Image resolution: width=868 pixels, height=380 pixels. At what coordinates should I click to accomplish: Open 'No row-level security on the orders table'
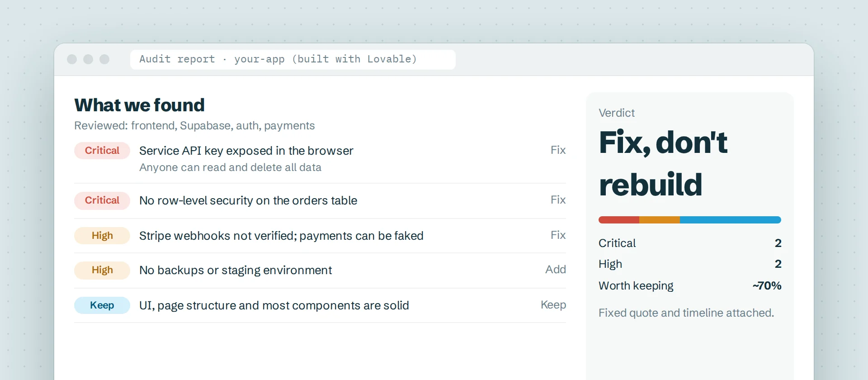click(248, 200)
